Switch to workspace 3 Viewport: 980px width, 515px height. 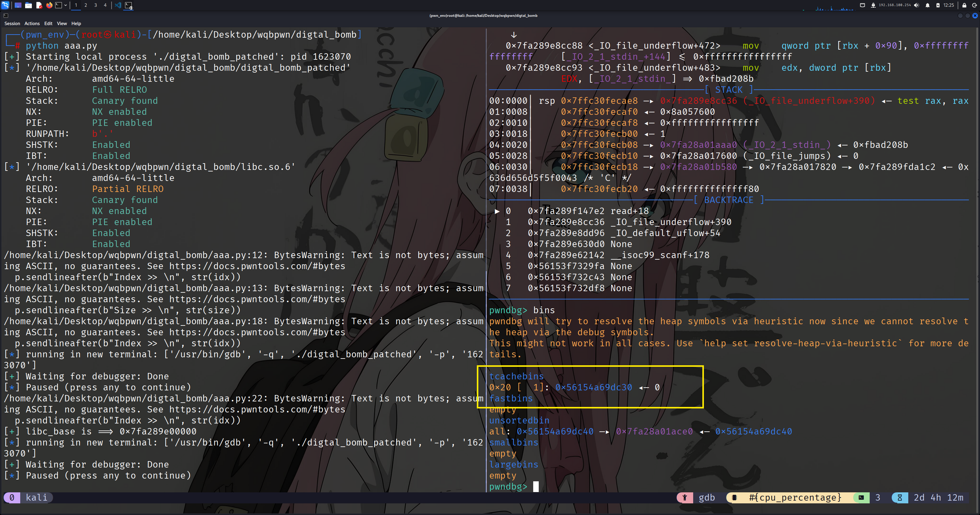point(96,5)
